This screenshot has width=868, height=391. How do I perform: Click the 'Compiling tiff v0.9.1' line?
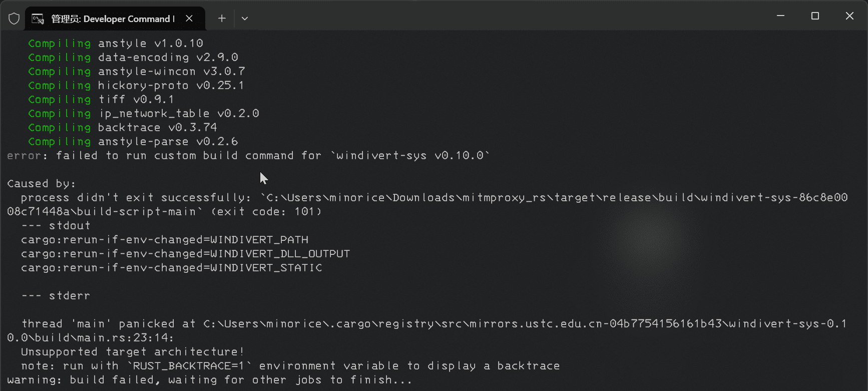pyautogui.click(x=101, y=100)
